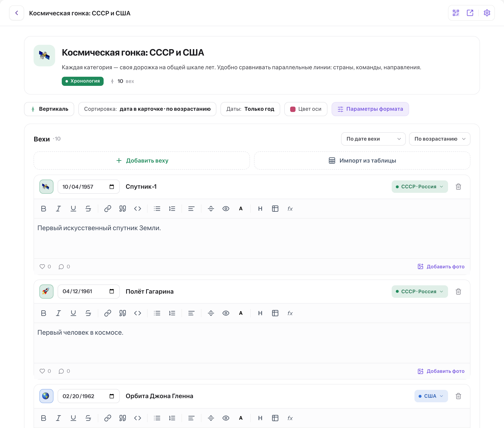The height and width of the screenshot is (428, 504).
Task: Change category СССР·Россия for Полёт Гагарина
Action: [420, 291]
